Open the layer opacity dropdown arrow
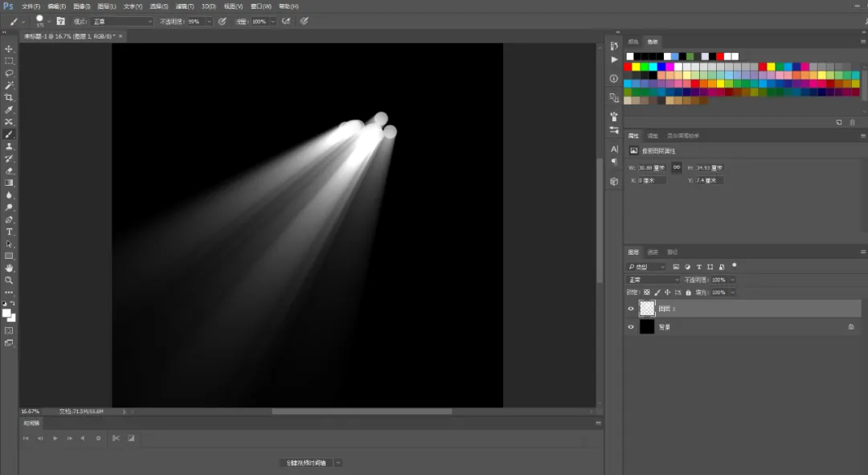Viewport: 868px width, 475px height. pos(732,280)
